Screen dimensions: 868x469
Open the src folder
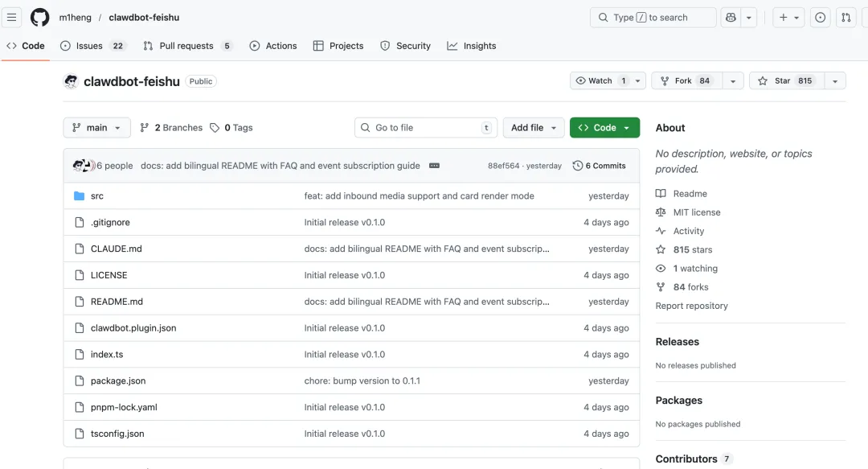[x=97, y=195]
